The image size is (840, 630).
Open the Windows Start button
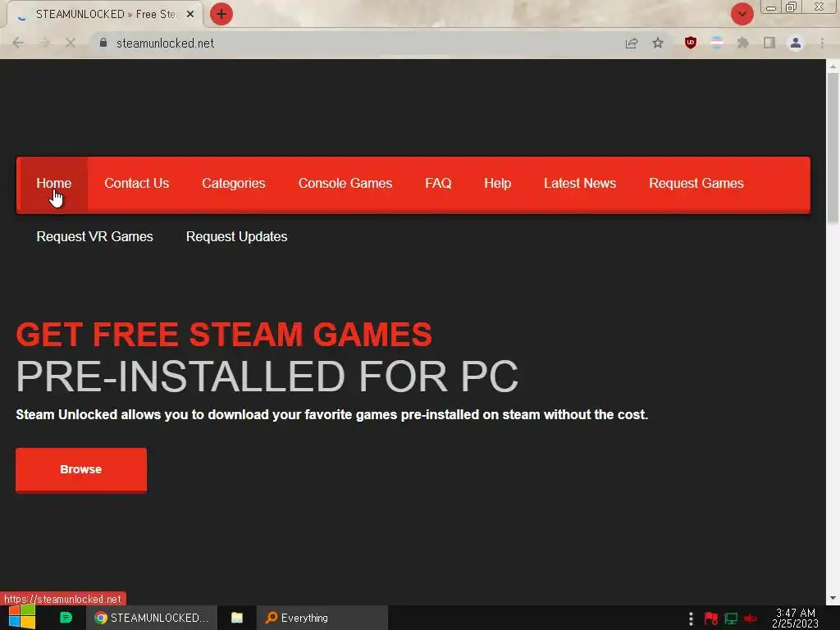(22, 618)
